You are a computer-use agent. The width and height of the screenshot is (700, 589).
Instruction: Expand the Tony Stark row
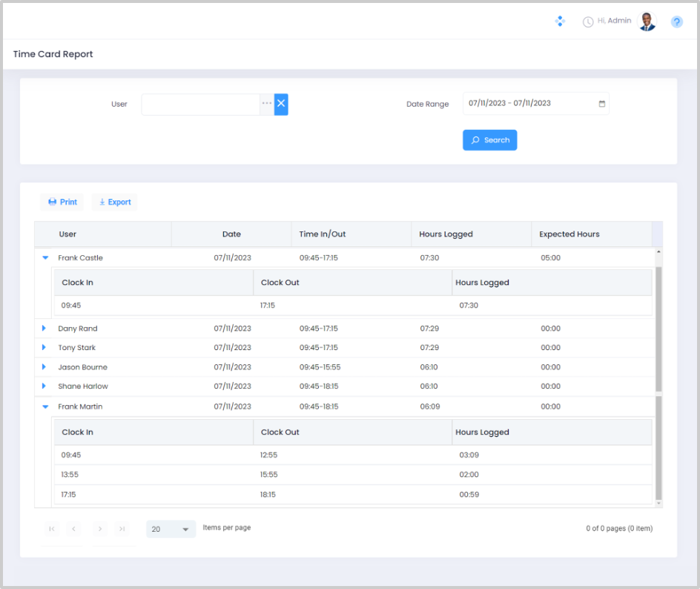click(x=44, y=348)
